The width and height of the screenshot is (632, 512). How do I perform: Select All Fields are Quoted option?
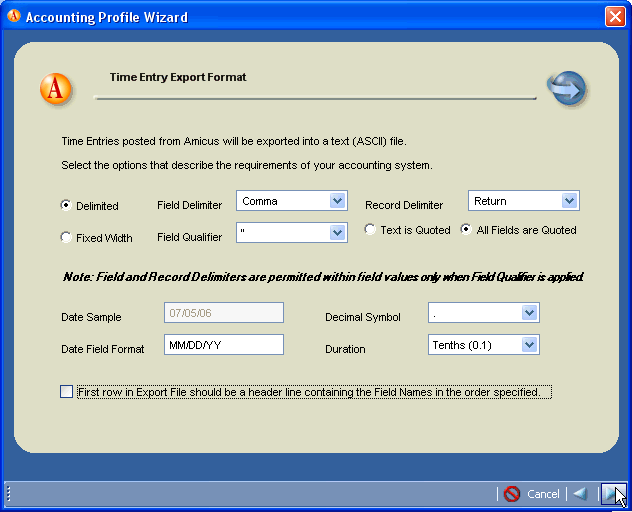tap(466, 230)
